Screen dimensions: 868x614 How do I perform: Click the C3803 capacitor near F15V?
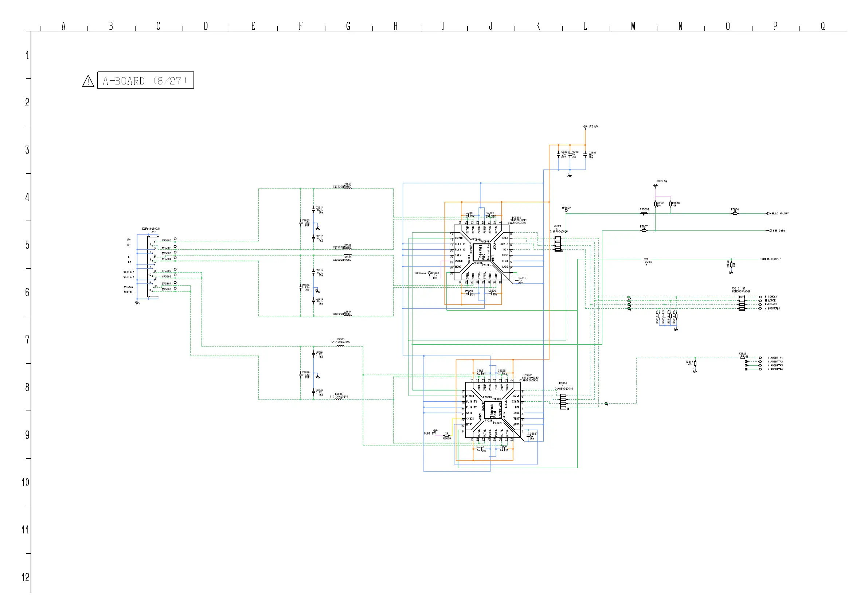coord(585,155)
